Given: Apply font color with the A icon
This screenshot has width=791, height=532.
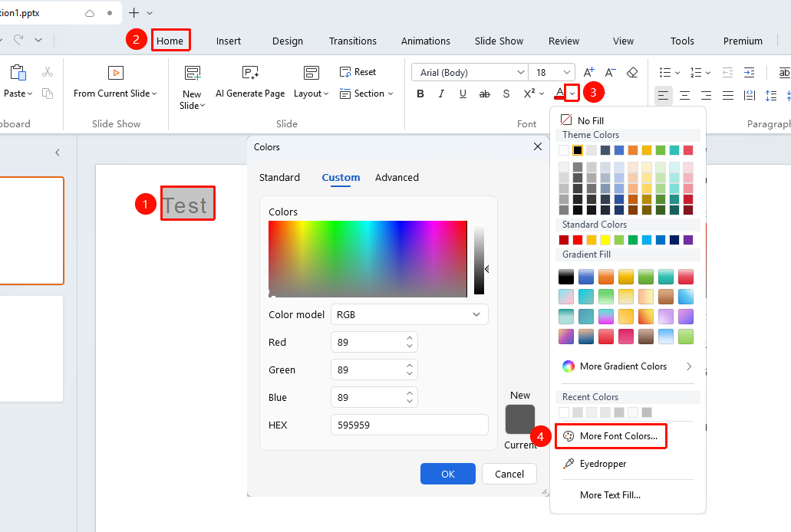Looking at the screenshot, I should [x=559, y=94].
